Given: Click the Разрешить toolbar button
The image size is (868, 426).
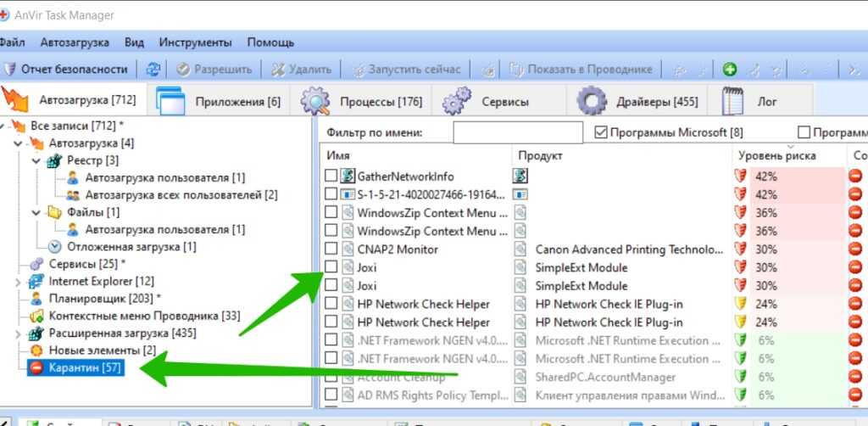Looking at the screenshot, I should [214, 70].
